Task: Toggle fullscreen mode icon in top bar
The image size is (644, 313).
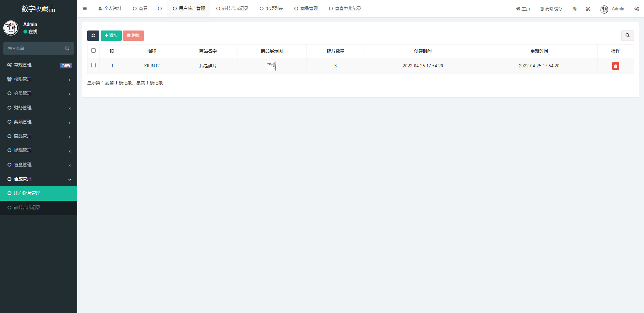Action: pyautogui.click(x=588, y=9)
